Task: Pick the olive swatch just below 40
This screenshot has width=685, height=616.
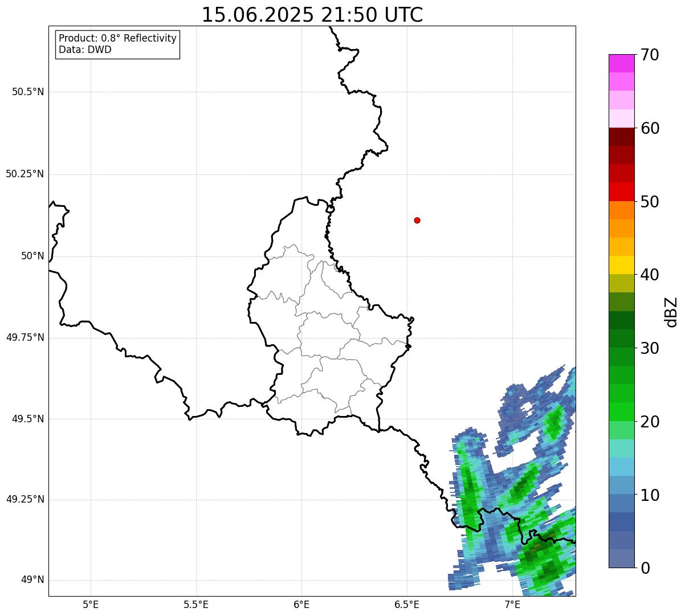Action: pos(621,283)
